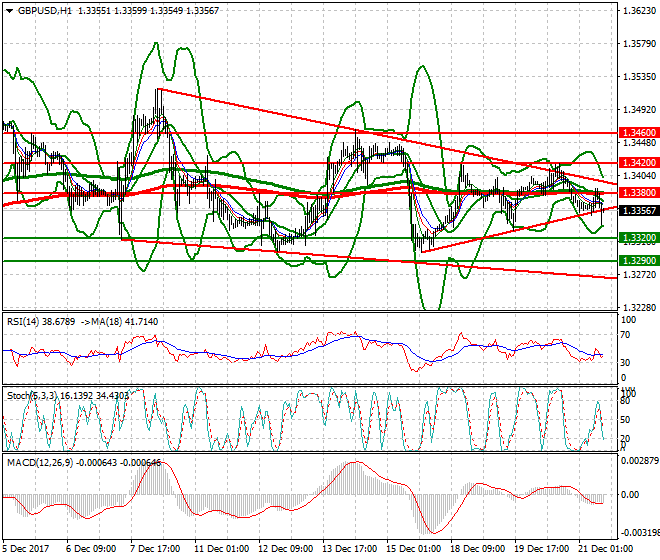Select the 11 Dec 01:00 time axis label
Screen dimensions: 660x560
point(221,549)
